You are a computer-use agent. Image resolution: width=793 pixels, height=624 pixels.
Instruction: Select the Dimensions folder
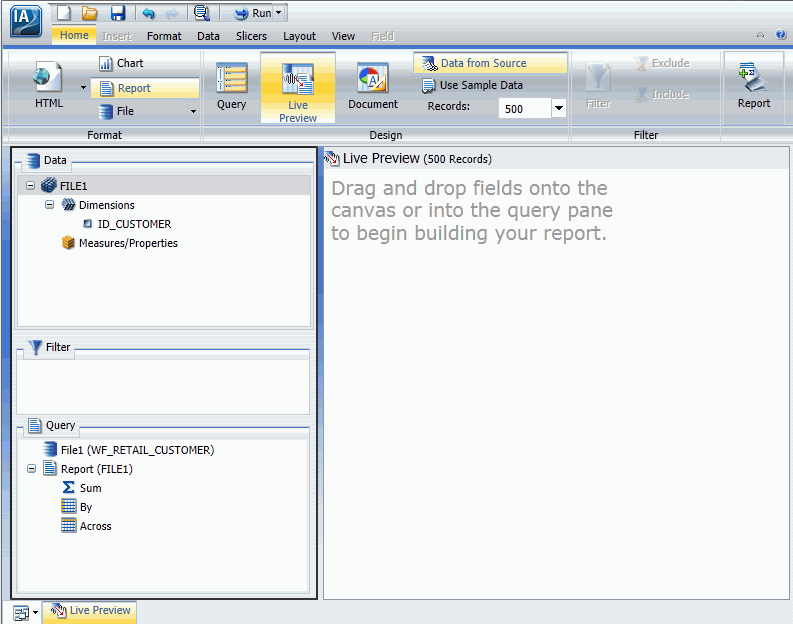coord(107,205)
